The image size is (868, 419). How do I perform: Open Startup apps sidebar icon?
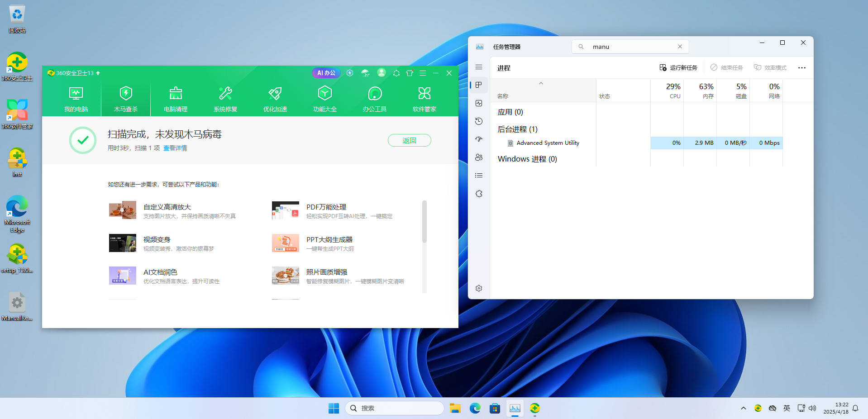pyautogui.click(x=479, y=139)
